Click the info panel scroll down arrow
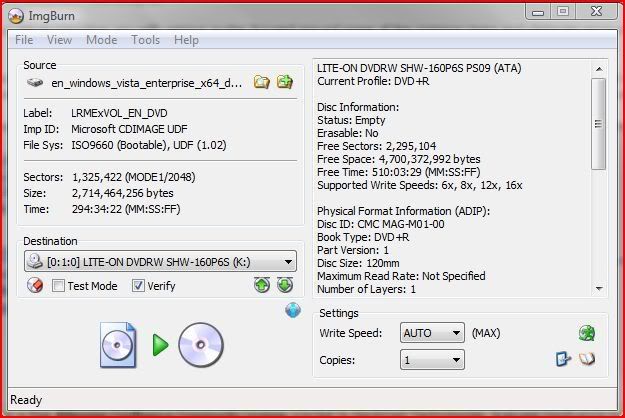625x418 pixels. [x=599, y=288]
